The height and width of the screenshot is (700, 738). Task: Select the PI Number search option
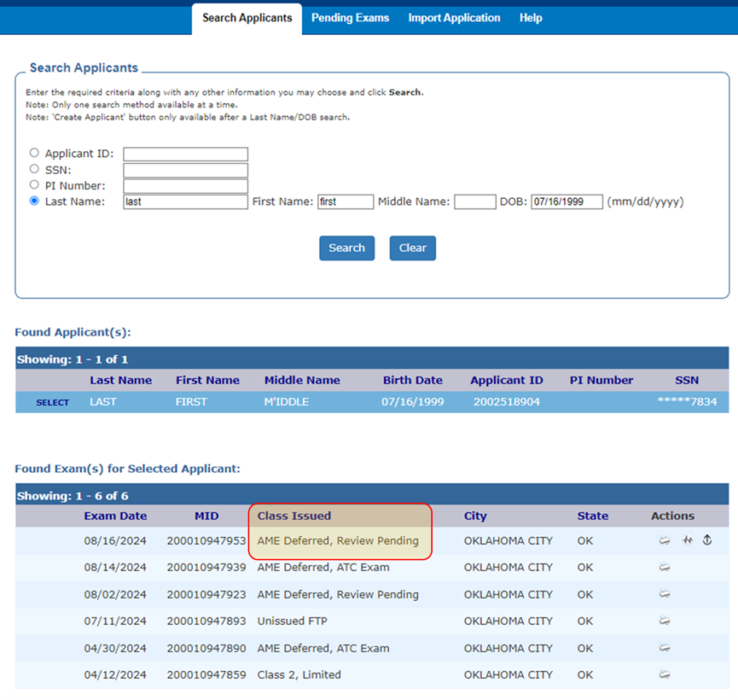[34, 184]
